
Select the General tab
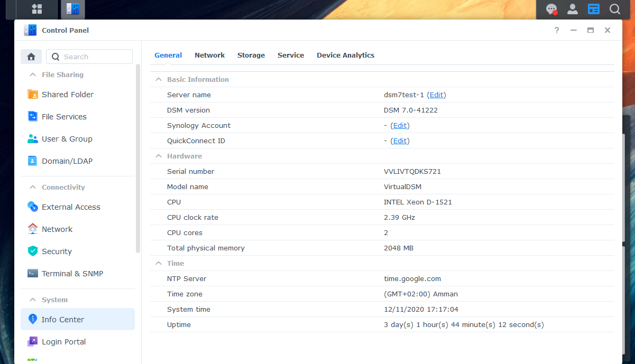168,55
